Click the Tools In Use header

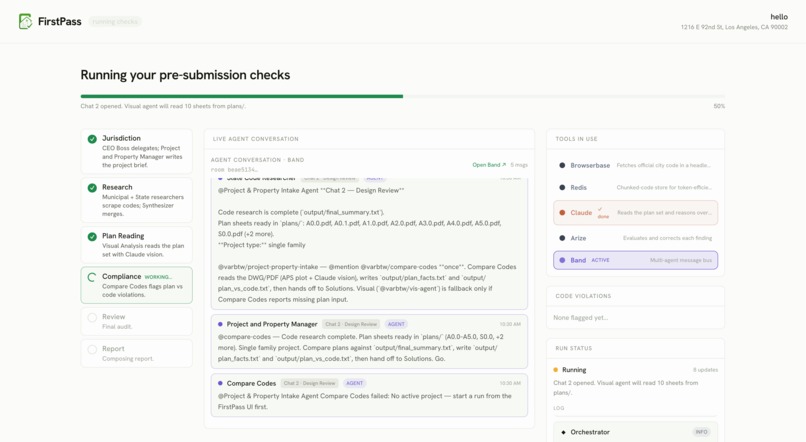pos(576,139)
